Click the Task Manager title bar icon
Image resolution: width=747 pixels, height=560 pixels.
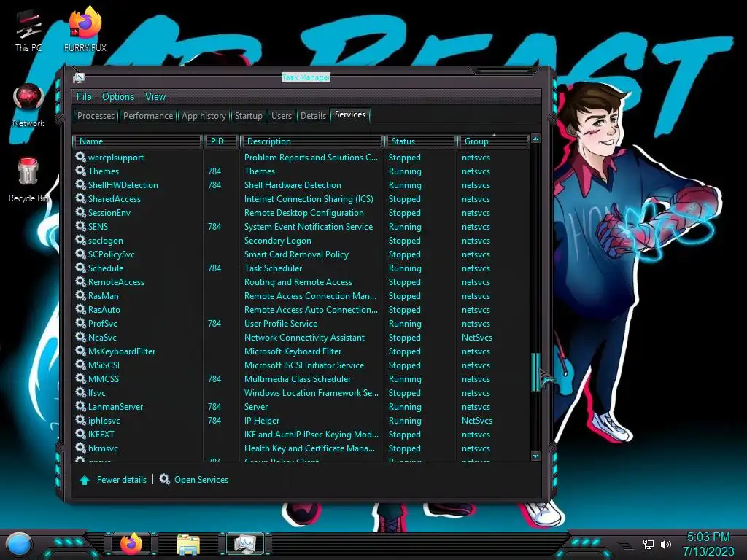tap(79, 77)
